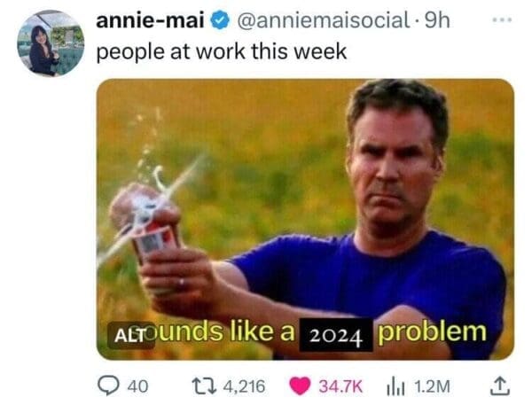This screenshot has width=532, height=405.
Task: Tap the repost arrows icon
Action: point(204,386)
